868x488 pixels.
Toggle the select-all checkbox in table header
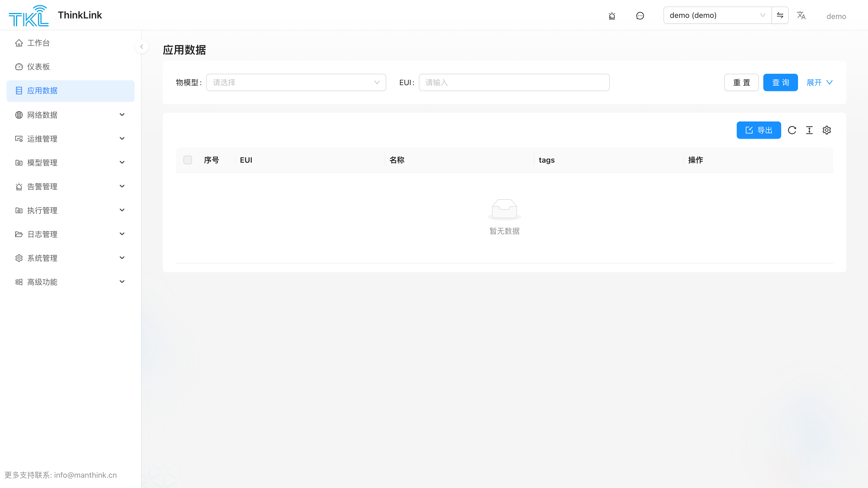point(188,160)
